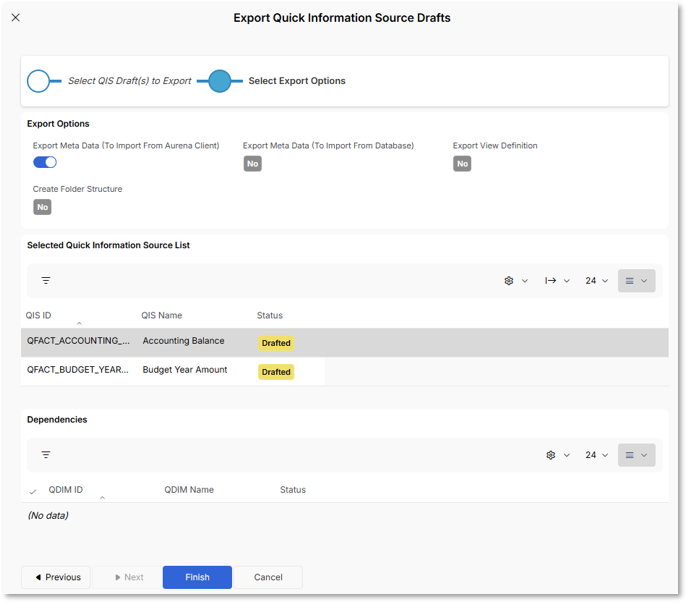The height and width of the screenshot is (603, 687).
Task: Sort by QDIM Name column header
Action: (189, 490)
